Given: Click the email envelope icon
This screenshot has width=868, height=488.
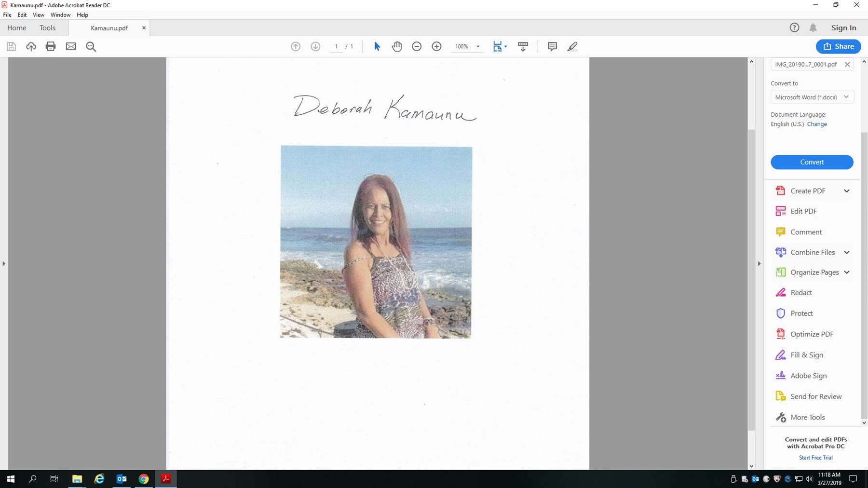Looking at the screenshot, I should pyautogui.click(x=71, y=46).
